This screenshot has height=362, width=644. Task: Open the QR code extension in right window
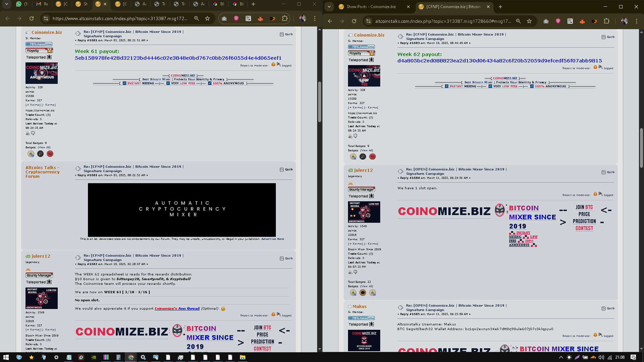click(570, 21)
